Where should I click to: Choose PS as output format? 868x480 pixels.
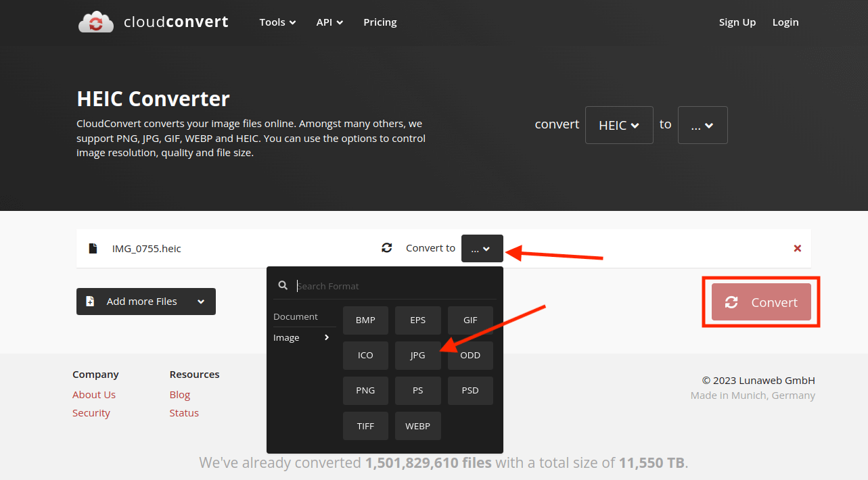pyautogui.click(x=418, y=391)
